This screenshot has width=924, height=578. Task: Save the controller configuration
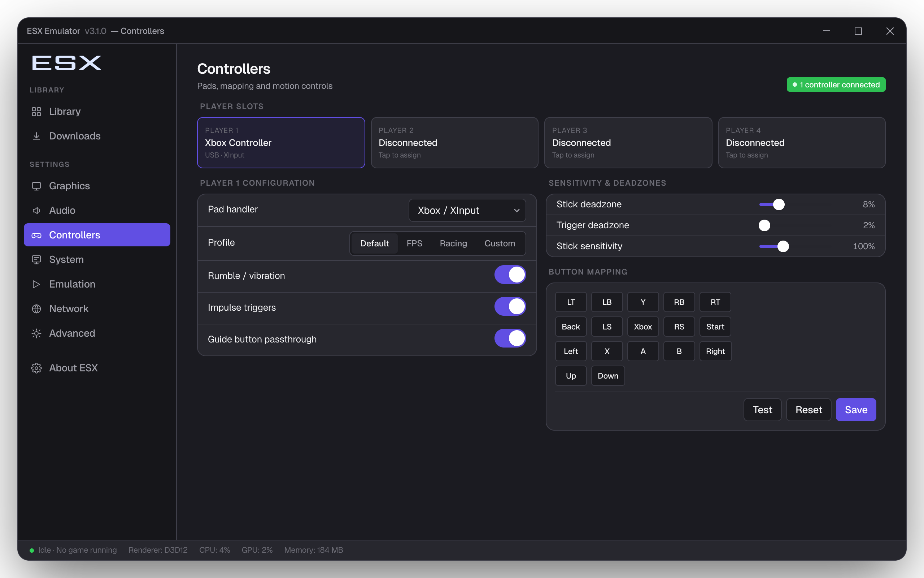coord(856,410)
